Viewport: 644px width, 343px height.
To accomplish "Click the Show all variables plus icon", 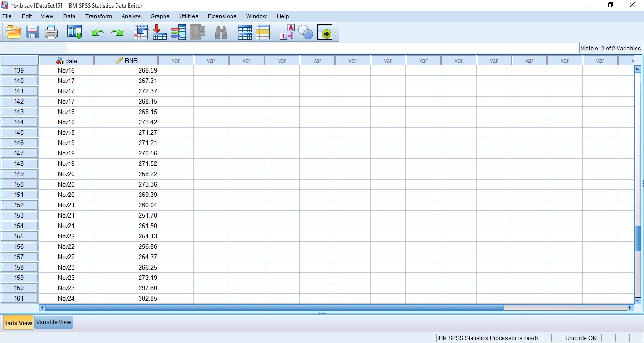I will (325, 33).
